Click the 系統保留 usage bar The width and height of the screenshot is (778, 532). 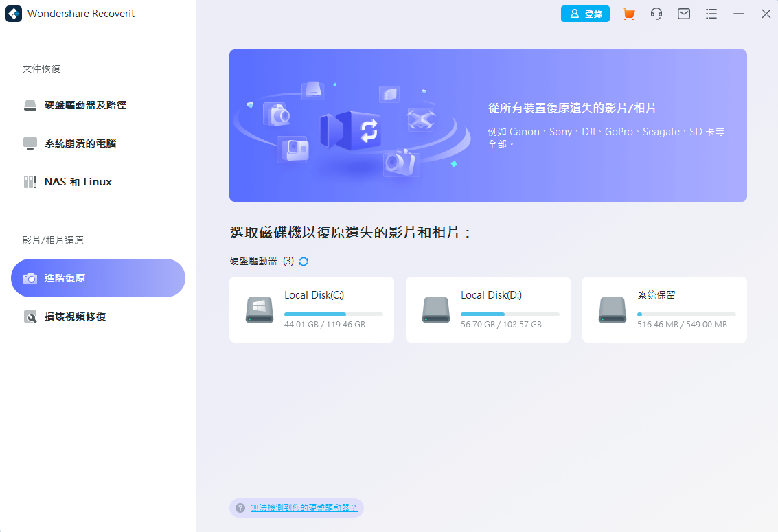tap(687, 314)
